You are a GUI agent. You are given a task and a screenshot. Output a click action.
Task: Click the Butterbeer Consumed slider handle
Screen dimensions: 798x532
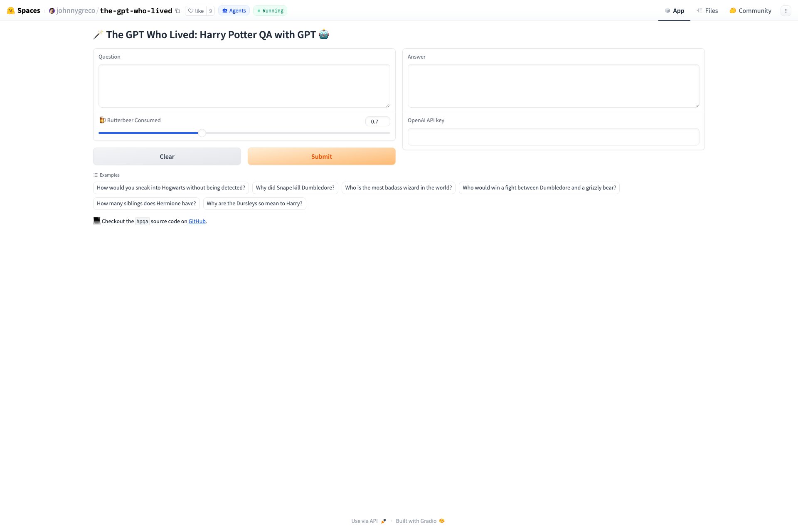coord(202,133)
